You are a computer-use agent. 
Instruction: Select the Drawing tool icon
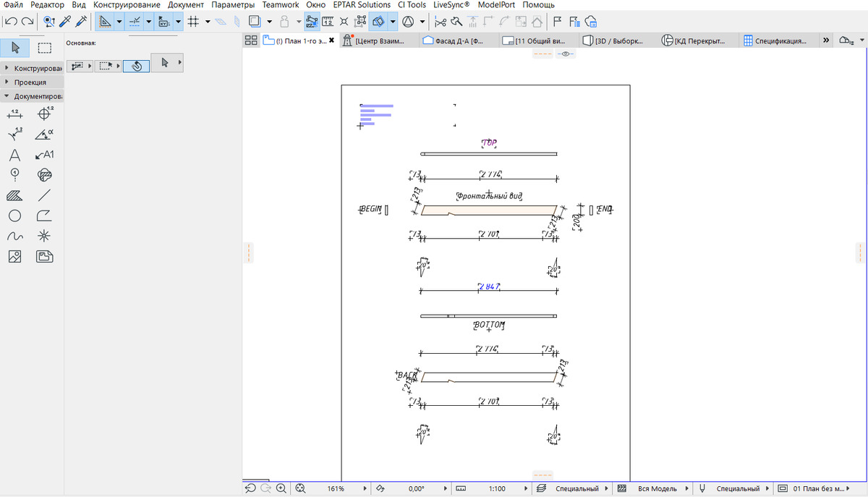click(45, 256)
